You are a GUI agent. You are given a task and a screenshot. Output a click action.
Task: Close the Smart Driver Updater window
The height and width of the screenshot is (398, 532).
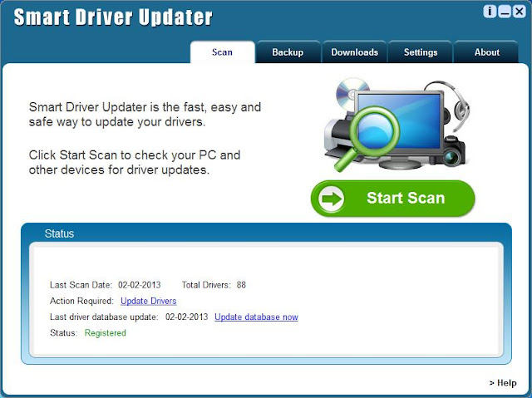pyautogui.click(x=519, y=12)
